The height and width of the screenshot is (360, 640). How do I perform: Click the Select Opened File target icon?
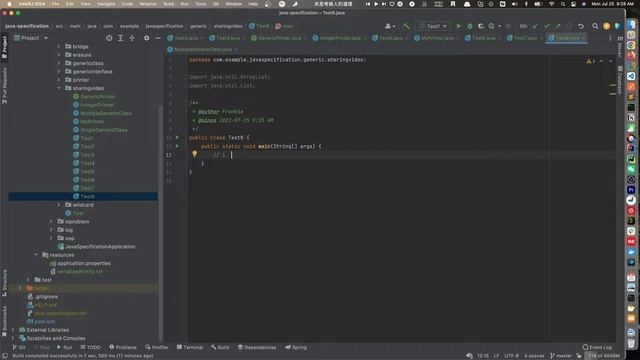pyautogui.click(x=109, y=38)
